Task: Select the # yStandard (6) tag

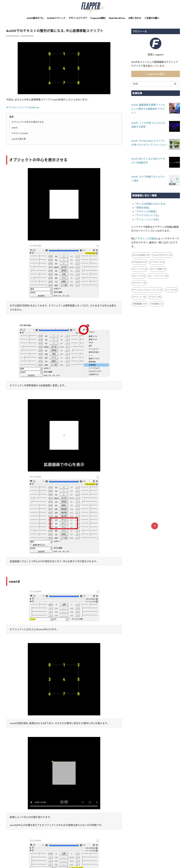Action: (x=139, y=262)
